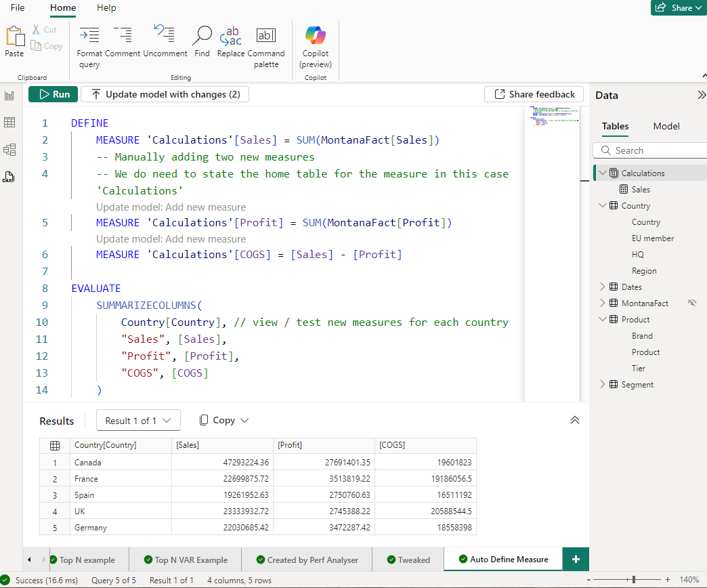Open the results Copy dropdown
This screenshot has width=707, height=588.
(x=224, y=420)
